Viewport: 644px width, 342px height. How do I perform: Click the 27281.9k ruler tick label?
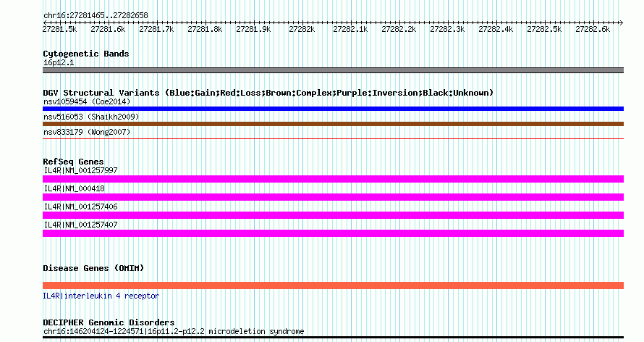point(253,29)
